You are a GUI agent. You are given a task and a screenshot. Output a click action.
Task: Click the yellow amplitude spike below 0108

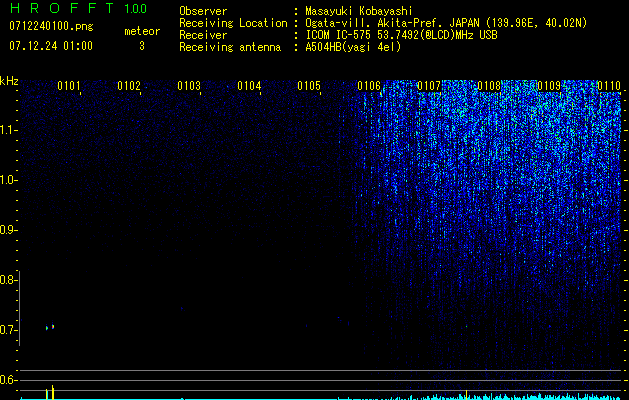[467, 393]
